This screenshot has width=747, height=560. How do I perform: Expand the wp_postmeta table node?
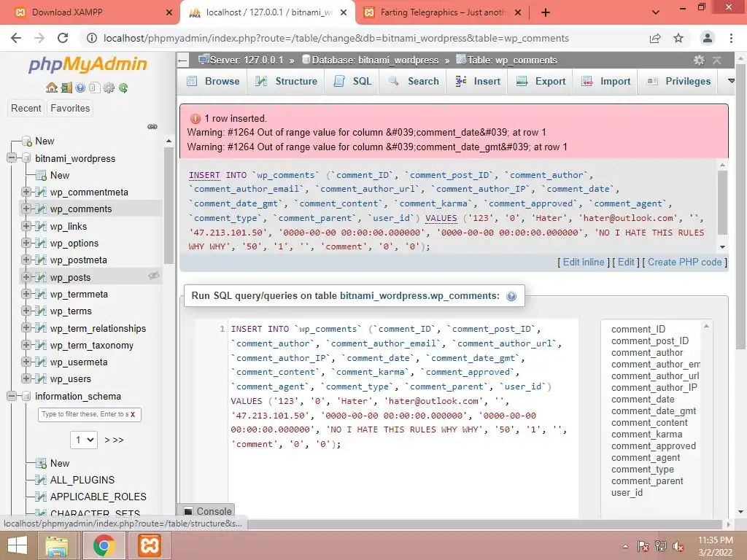pos(26,260)
